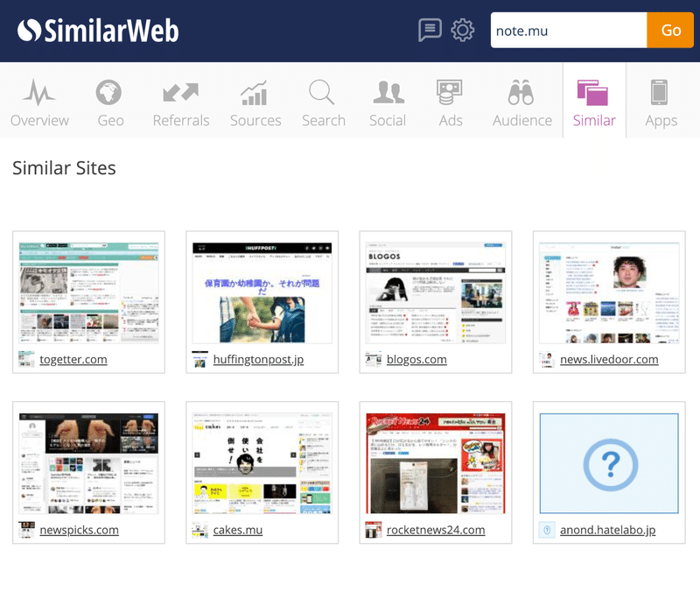
Task: Switch to the Geo tab label
Action: tap(110, 120)
